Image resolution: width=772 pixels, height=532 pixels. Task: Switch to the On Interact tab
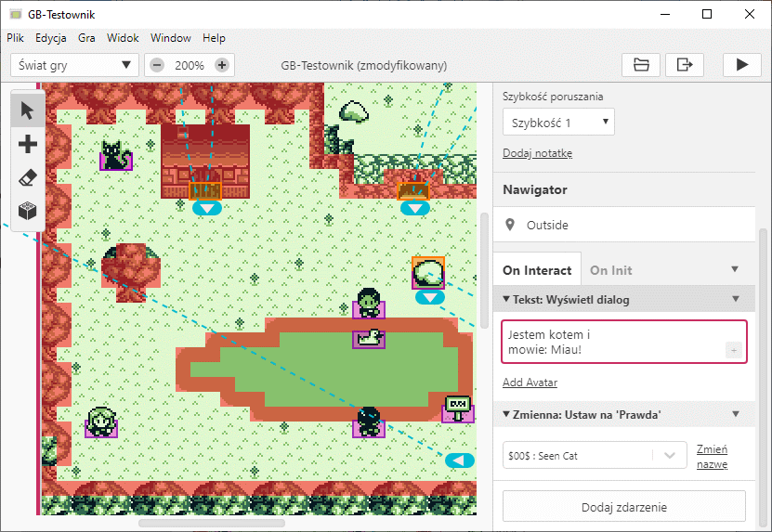pyautogui.click(x=537, y=270)
